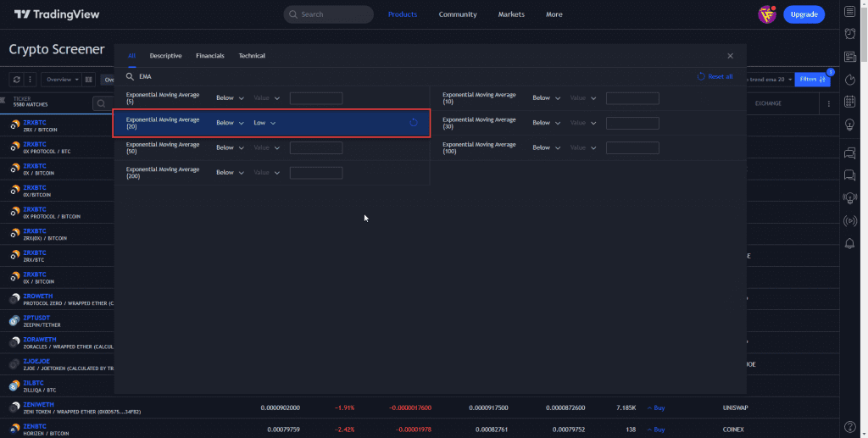Viewport: 868px width, 438px height.
Task: Refresh the screener with the refresh icon
Action: click(17, 80)
